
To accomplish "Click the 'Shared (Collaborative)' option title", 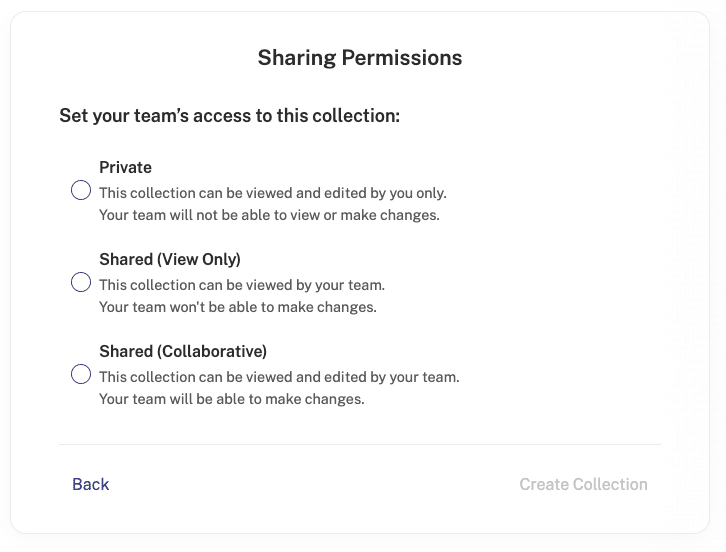I will pos(183,351).
